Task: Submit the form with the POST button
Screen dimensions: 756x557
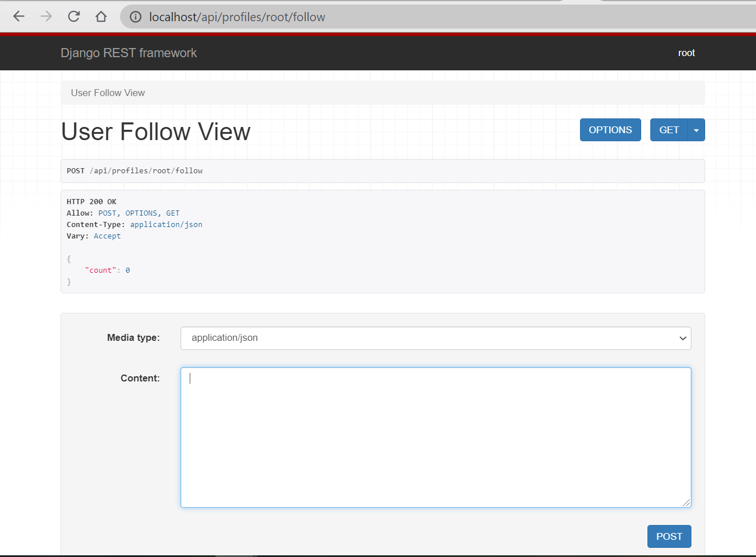Action: [669, 536]
